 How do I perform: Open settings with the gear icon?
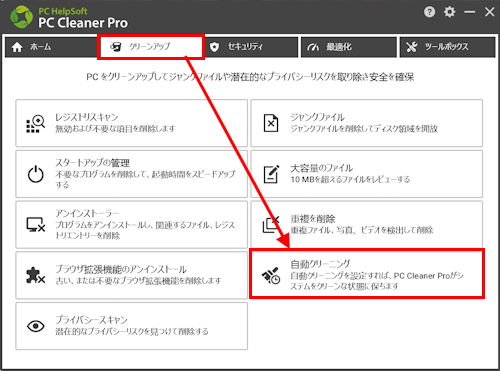tap(449, 12)
